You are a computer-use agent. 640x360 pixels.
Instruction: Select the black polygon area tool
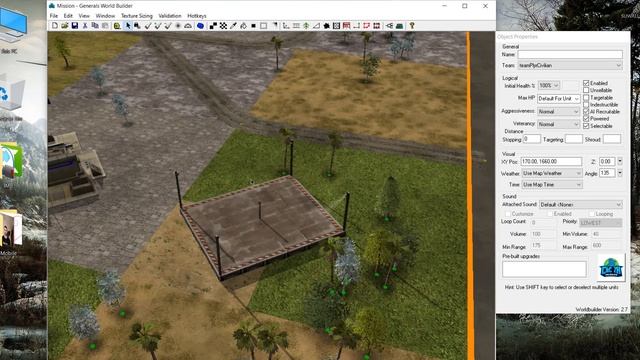327,26
